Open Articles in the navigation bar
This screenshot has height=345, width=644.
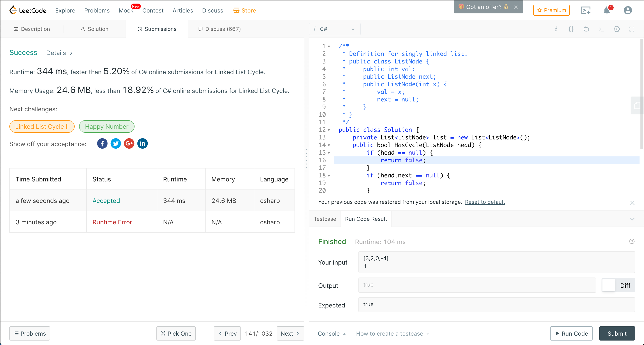click(183, 10)
